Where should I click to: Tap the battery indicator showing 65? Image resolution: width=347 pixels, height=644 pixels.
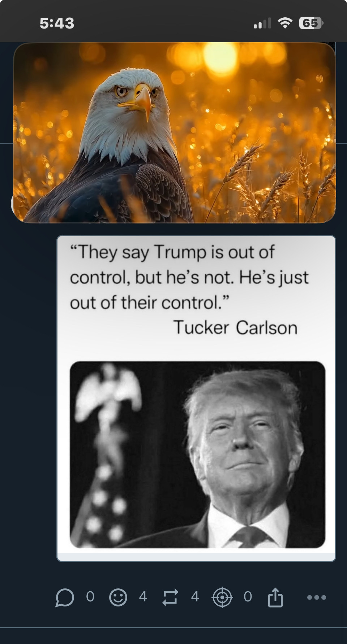point(311,23)
